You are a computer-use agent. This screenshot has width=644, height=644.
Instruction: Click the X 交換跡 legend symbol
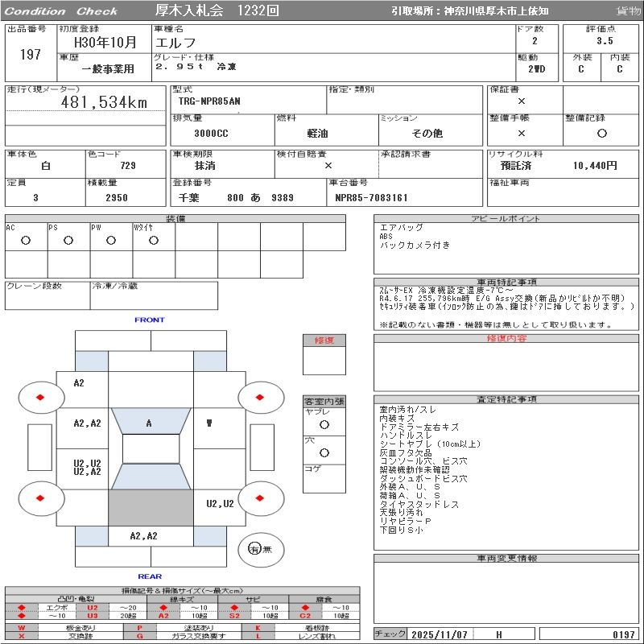[x=22, y=636]
